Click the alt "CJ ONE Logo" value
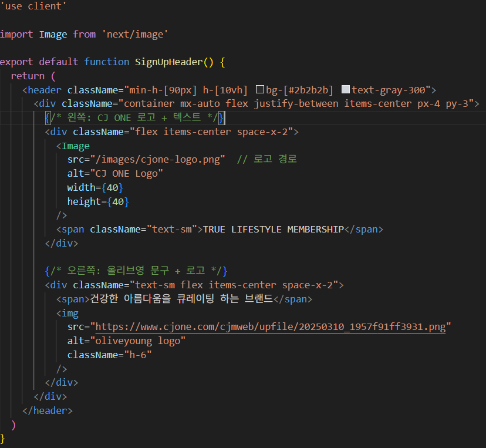The width and height of the screenshot is (486, 448). 126,174
